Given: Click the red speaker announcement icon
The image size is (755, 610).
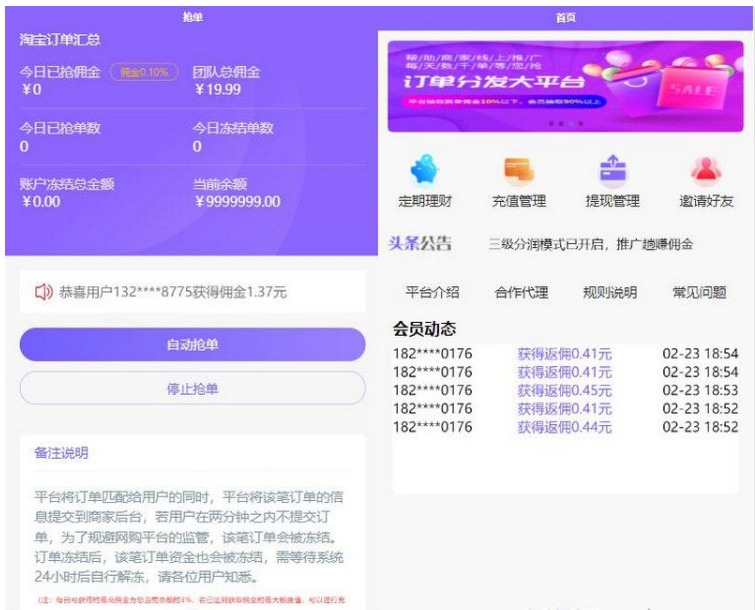Looking at the screenshot, I should (x=43, y=292).
